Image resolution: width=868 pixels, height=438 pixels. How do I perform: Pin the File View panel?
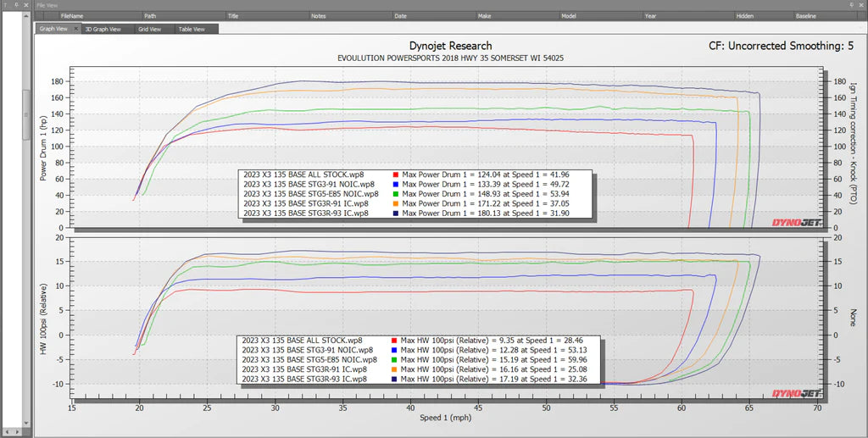pos(854,5)
